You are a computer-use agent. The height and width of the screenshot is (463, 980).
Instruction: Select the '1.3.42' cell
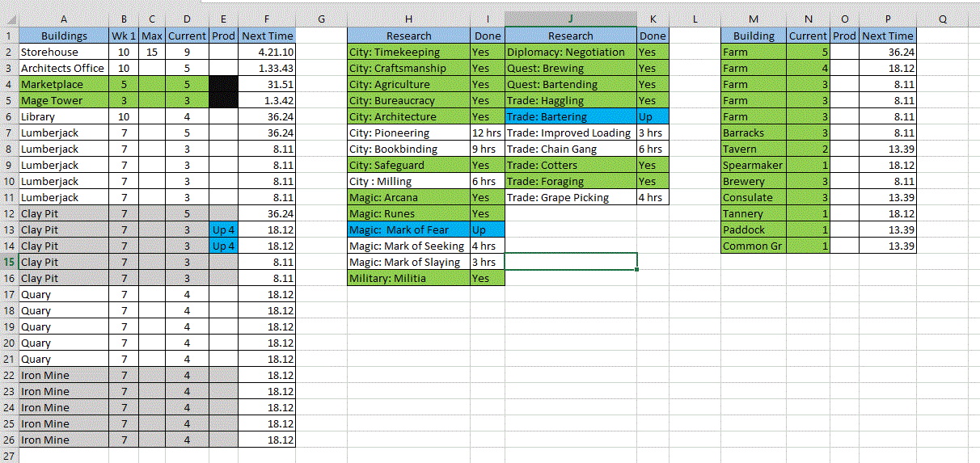point(267,100)
